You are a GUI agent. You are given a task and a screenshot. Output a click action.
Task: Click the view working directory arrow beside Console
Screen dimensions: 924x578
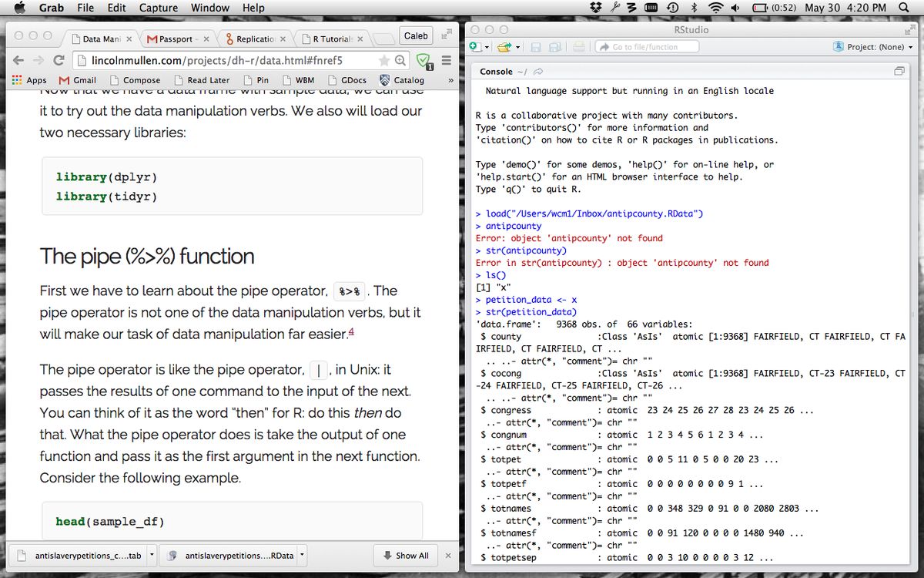[x=538, y=72]
